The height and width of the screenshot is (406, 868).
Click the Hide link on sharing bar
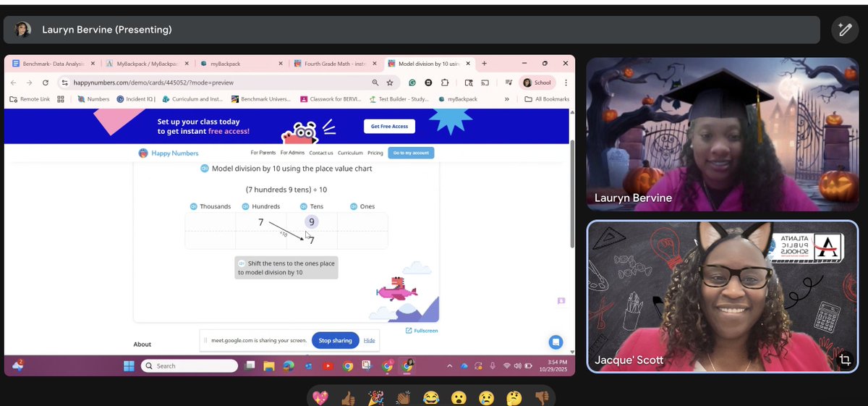pyautogui.click(x=369, y=340)
